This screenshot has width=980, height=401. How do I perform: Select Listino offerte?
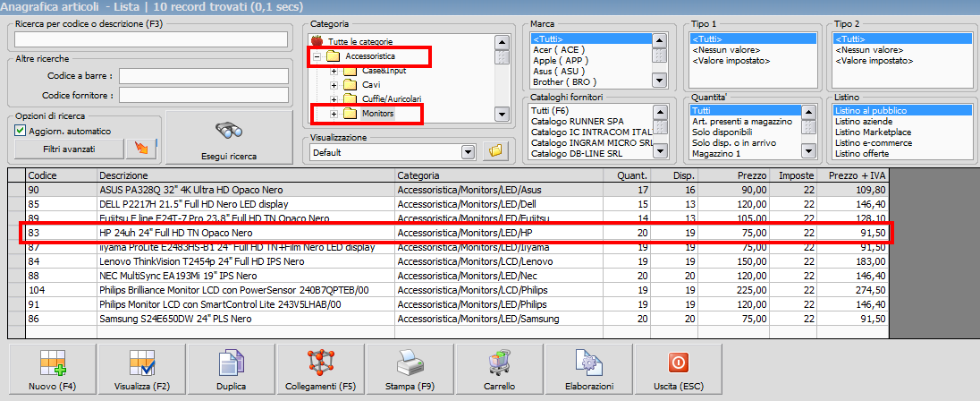(861, 153)
